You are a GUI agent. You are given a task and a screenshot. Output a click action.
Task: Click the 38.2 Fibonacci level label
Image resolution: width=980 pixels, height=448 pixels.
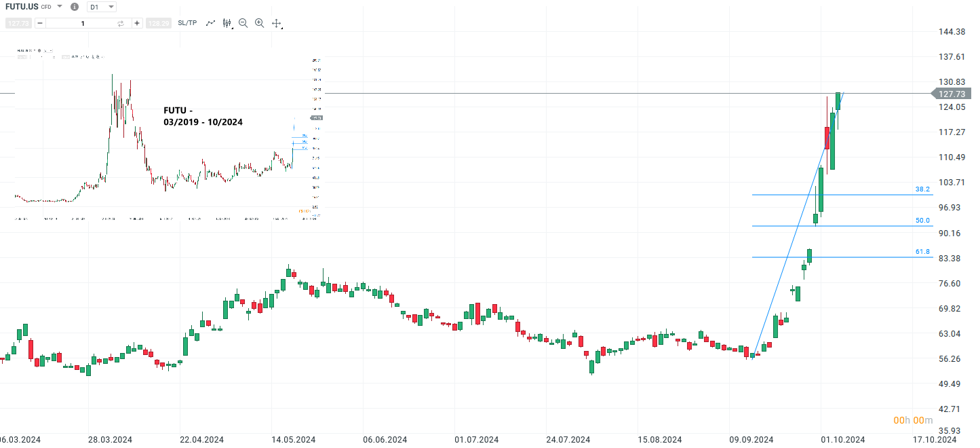pyautogui.click(x=922, y=189)
